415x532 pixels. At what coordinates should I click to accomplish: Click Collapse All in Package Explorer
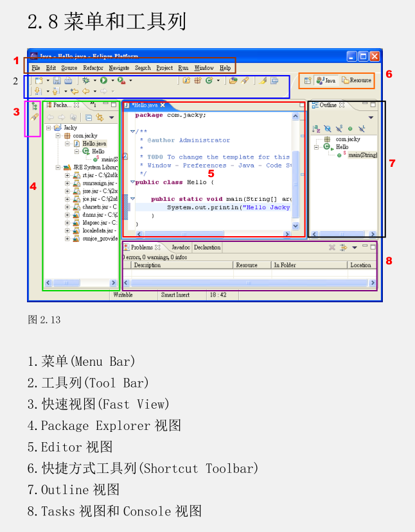(x=89, y=117)
